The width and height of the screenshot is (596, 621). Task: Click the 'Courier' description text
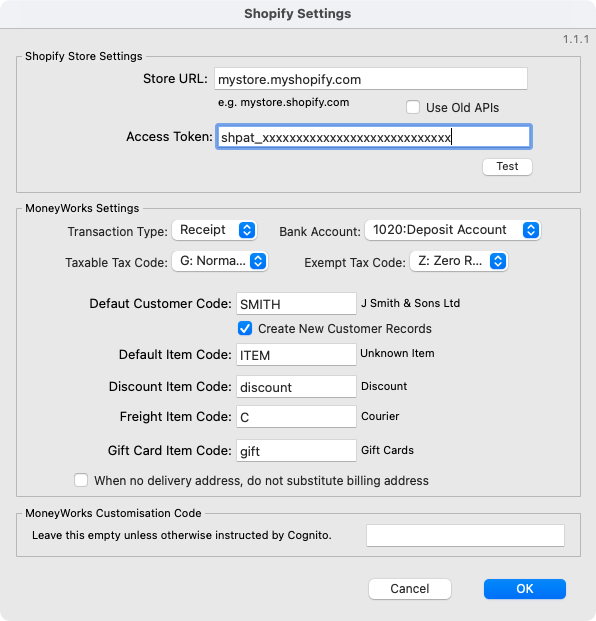(380, 416)
